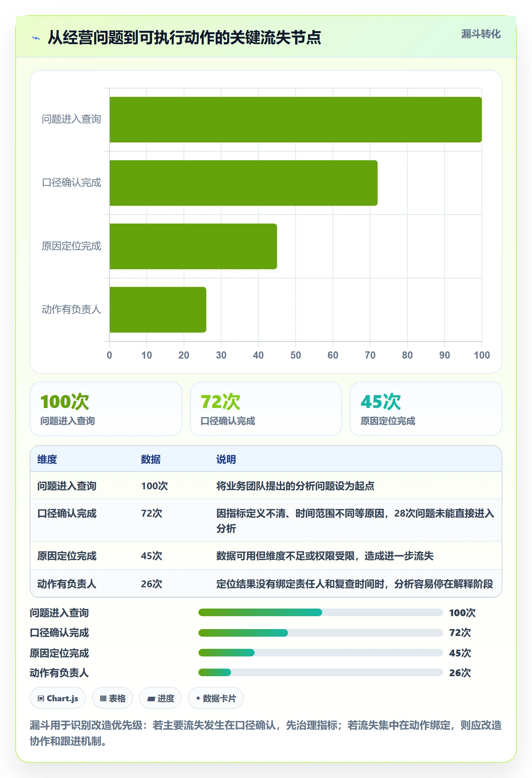Image resolution: width=532 pixels, height=778 pixels.
Task: Click the 72次 stat card
Action: [x=266, y=409]
